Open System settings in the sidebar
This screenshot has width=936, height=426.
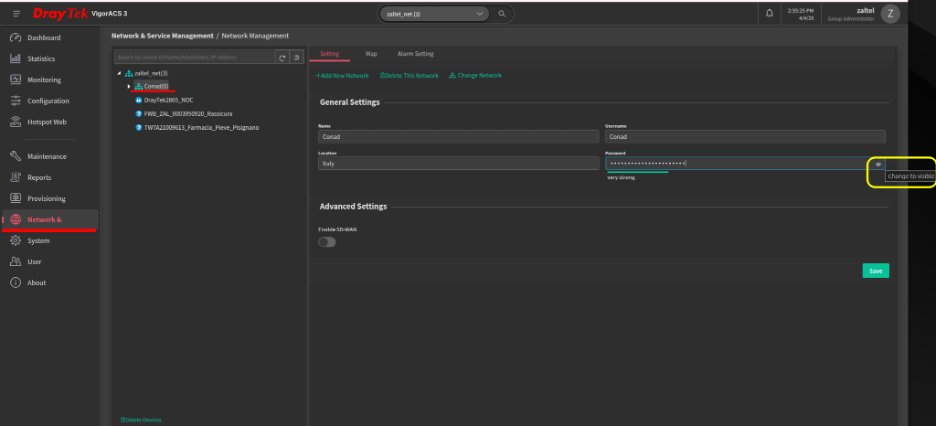pos(38,240)
